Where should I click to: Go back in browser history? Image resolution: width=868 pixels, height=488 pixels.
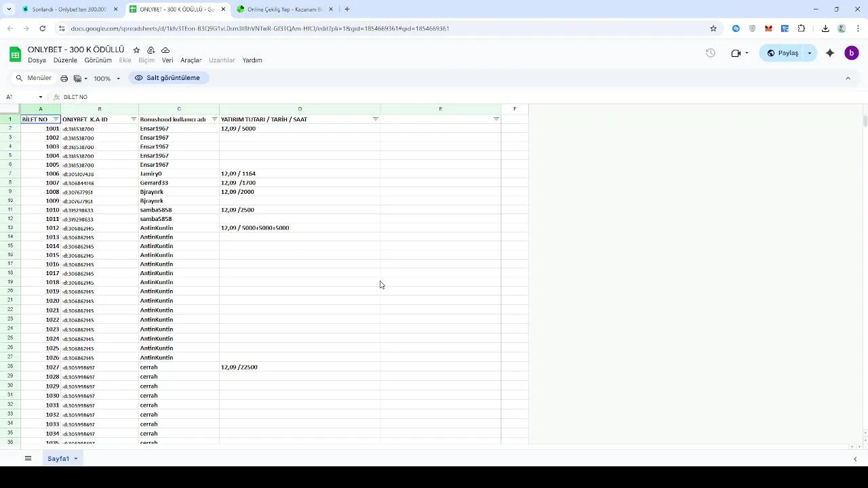coord(9,28)
